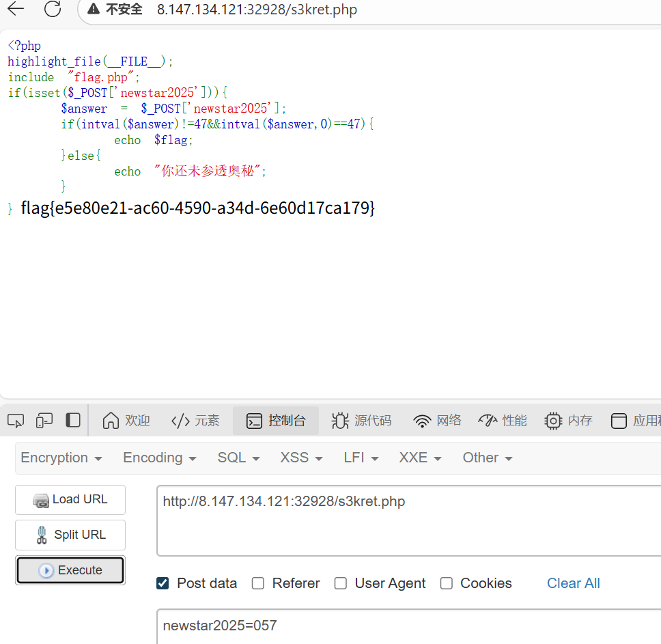661x644 pixels.
Task: Click the post data input field
Action: click(408, 626)
